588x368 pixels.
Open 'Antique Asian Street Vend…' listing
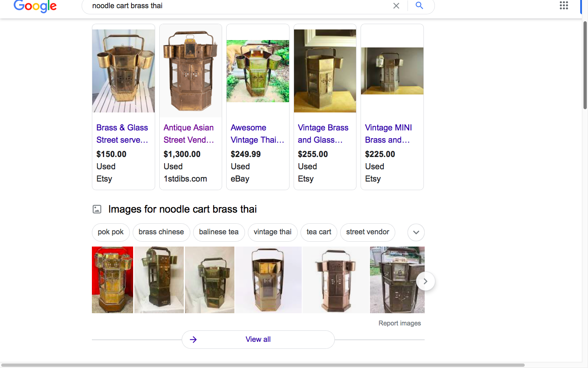[x=189, y=134]
